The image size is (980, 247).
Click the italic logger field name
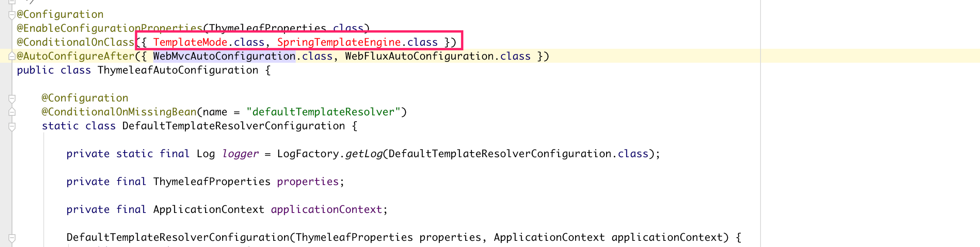coord(240,154)
